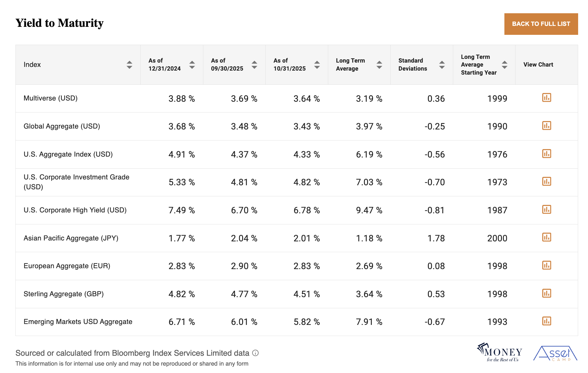The image size is (588, 373).
Task: Sort by As of 10/31/2025 column
Action: coord(317,65)
